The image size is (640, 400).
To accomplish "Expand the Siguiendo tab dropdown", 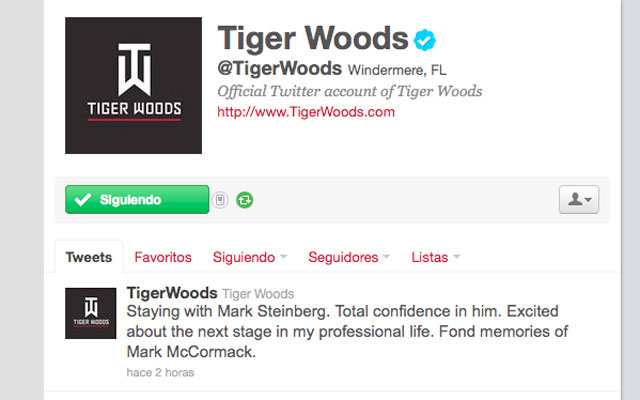I will [250, 257].
